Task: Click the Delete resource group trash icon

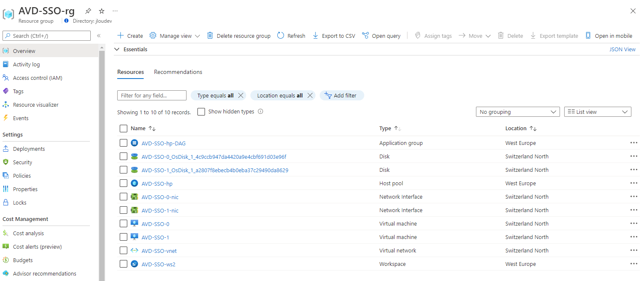Action: 210,36
